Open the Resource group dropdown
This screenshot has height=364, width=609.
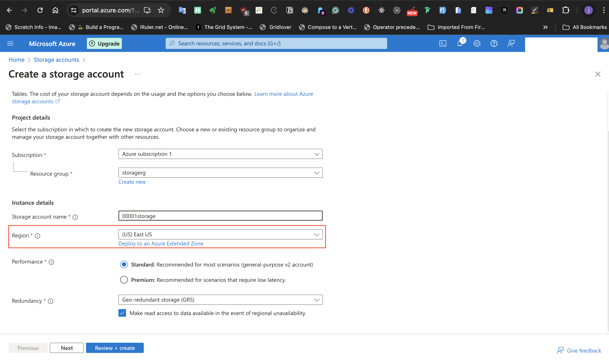220,173
